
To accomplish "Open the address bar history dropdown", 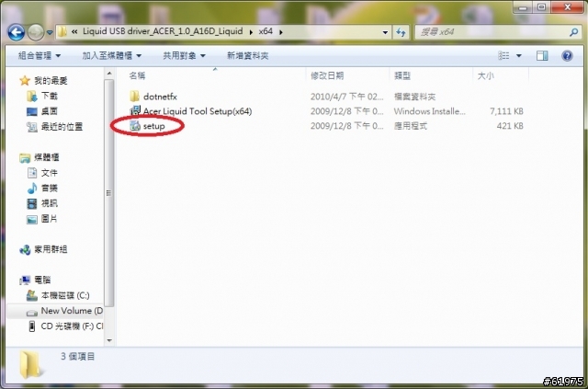I will click(x=385, y=32).
